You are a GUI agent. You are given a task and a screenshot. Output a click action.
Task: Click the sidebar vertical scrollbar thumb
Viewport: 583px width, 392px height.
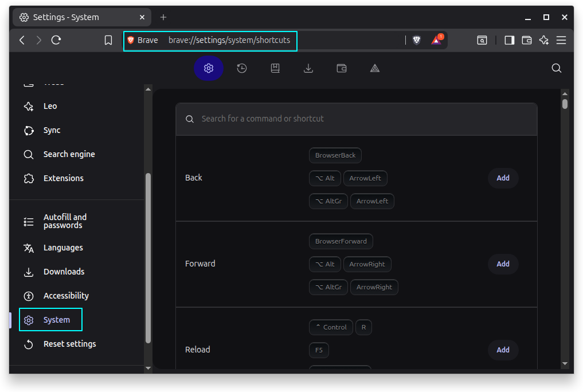point(148,258)
